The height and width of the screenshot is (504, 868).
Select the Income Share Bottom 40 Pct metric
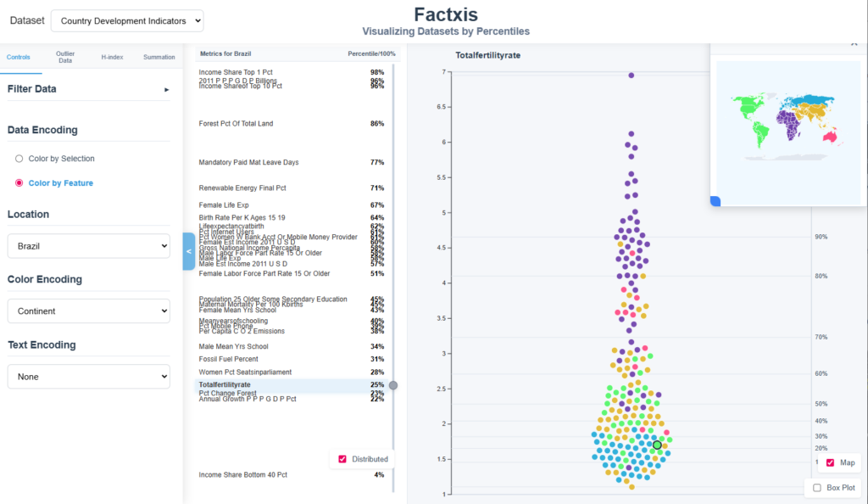click(x=243, y=475)
